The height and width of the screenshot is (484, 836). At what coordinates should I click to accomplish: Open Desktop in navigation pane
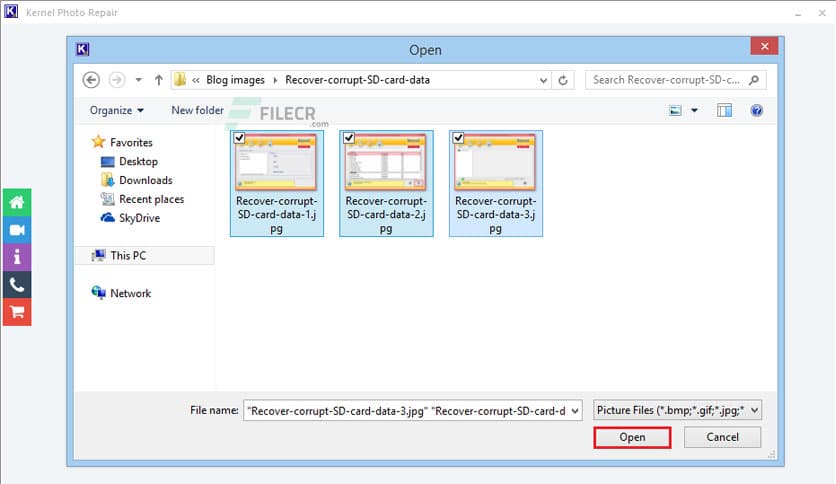click(138, 162)
